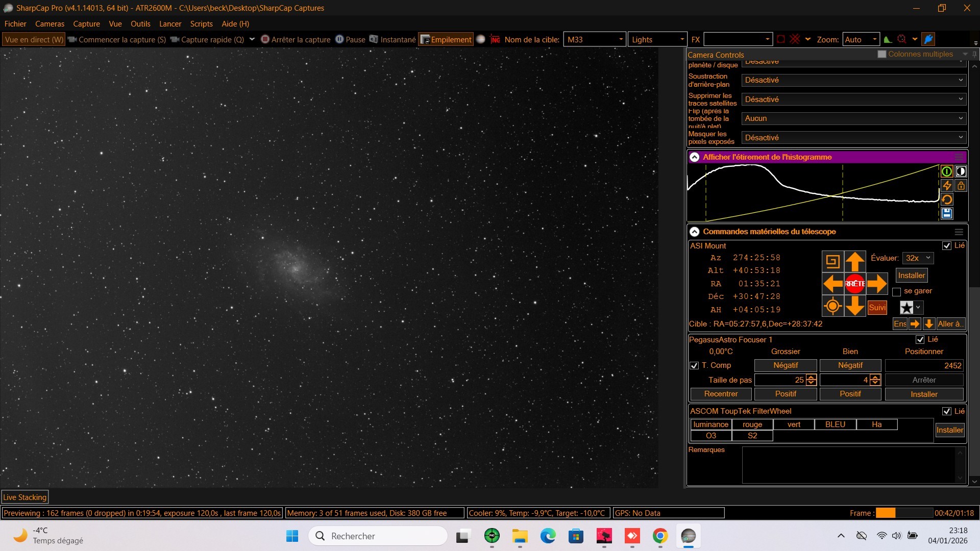Image resolution: width=980 pixels, height=551 pixels.
Task: Click the Empilement live stacking toolbar button
Action: coord(446,39)
